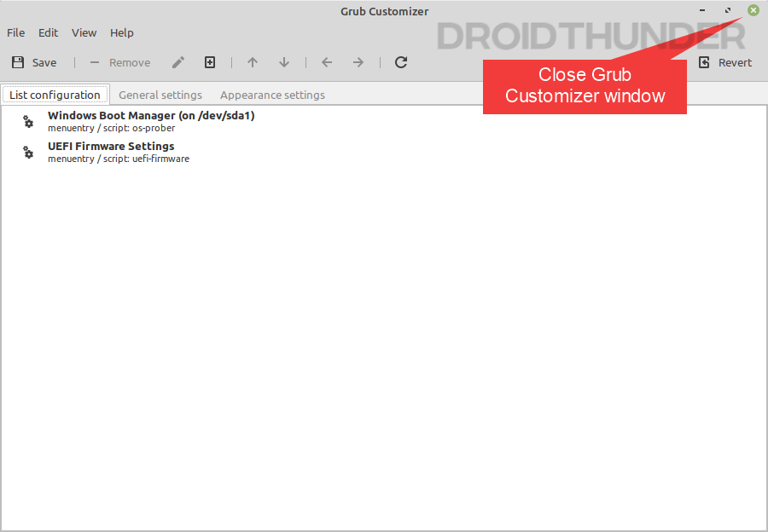
Task: Open the Edit menu
Action: [x=48, y=32]
